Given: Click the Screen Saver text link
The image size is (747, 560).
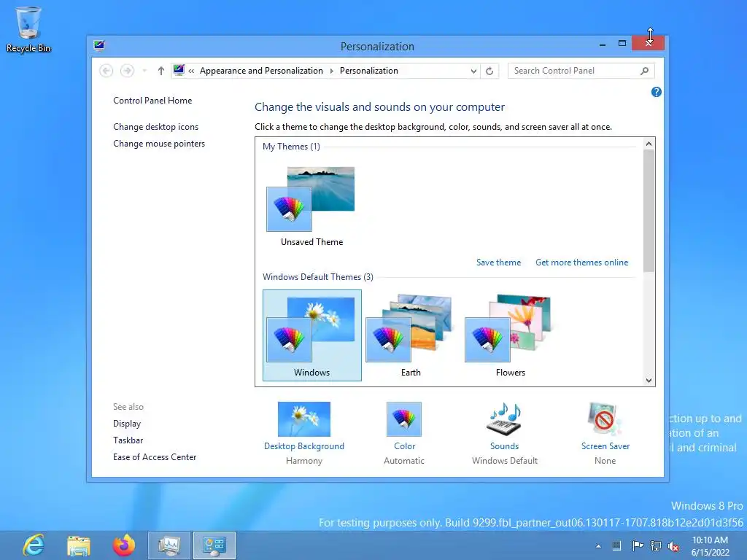Looking at the screenshot, I should pos(605,446).
